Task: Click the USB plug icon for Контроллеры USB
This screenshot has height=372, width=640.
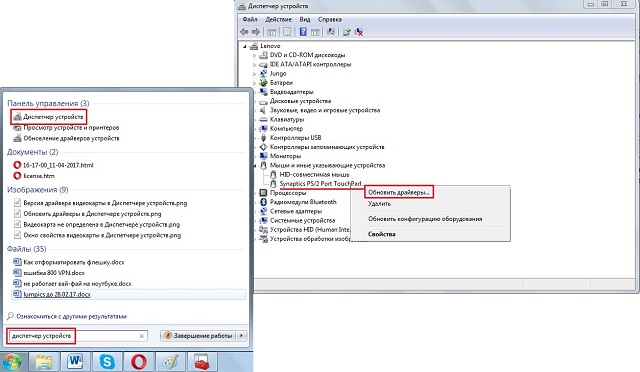Action: click(x=263, y=138)
